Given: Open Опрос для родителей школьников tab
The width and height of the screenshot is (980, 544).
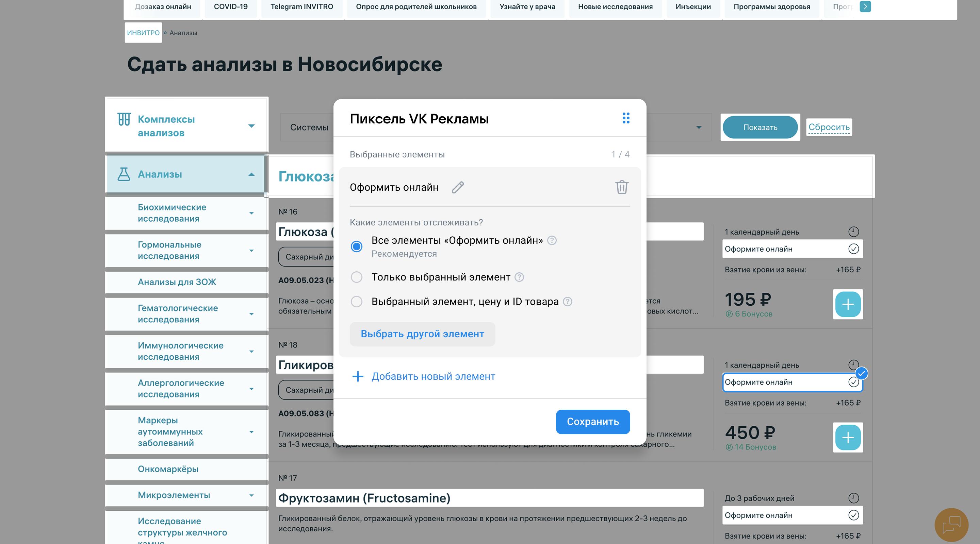Looking at the screenshot, I should 416,7.
